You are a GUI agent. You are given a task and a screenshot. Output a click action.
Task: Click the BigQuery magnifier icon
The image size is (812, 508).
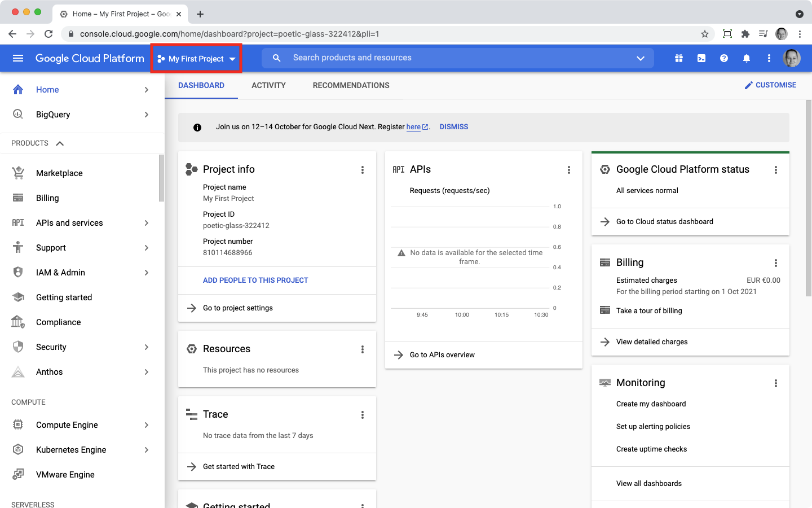point(18,115)
